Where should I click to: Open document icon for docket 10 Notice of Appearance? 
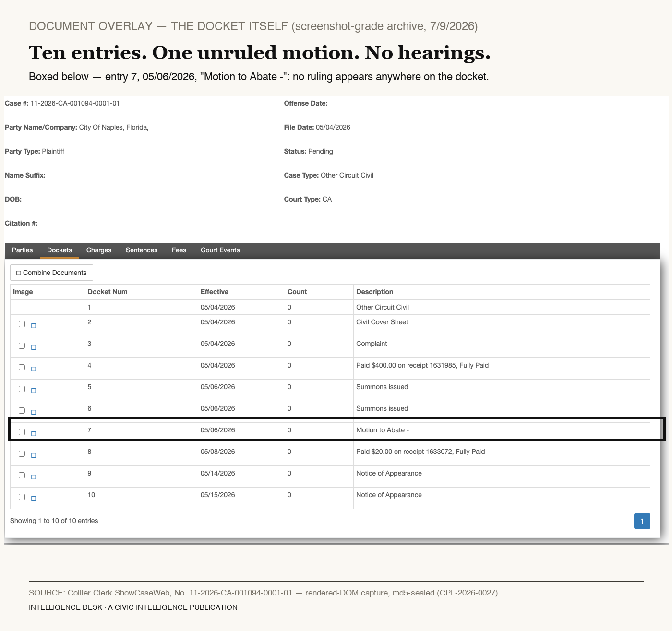pos(34,499)
